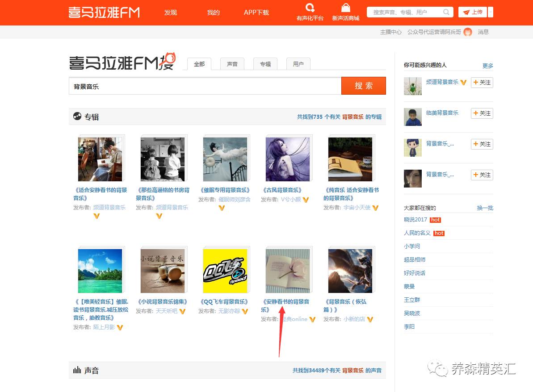The image size is (533, 392).
Task: Open cover of 《安静看书的背景音乐》
Action: [288, 271]
